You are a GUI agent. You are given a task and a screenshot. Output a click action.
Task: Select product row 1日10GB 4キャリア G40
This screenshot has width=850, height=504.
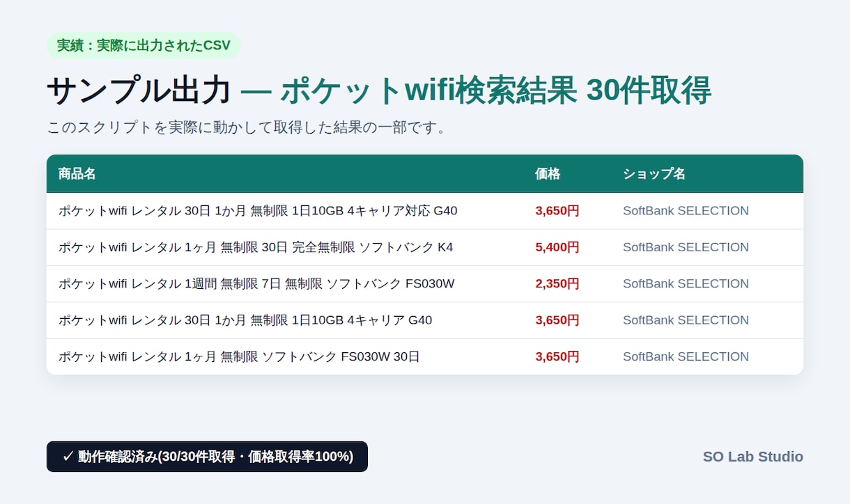pyautogui.click(x=425, y=320)
